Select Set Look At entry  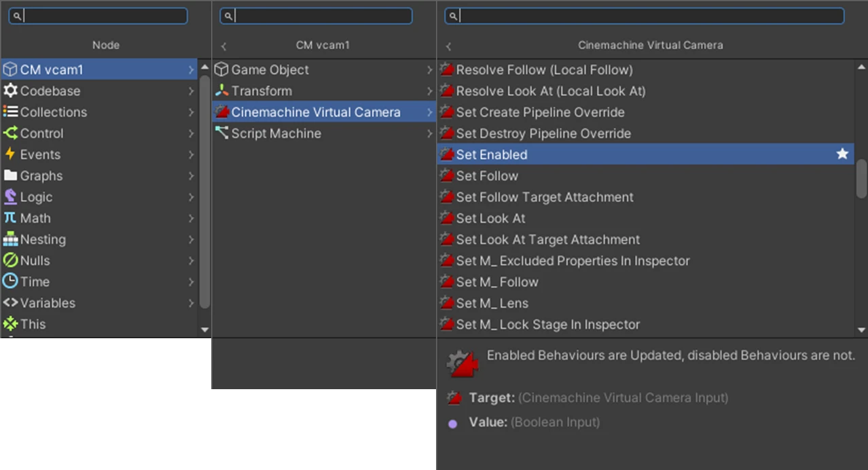click(645, 218)
